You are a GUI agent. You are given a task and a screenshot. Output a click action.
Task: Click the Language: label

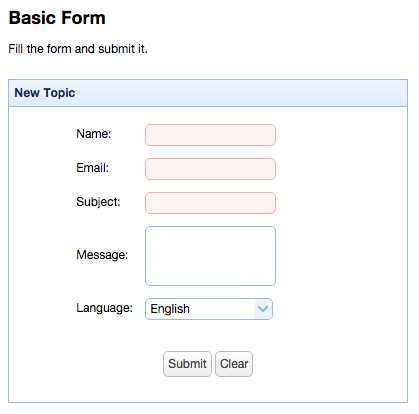point(105,308)
